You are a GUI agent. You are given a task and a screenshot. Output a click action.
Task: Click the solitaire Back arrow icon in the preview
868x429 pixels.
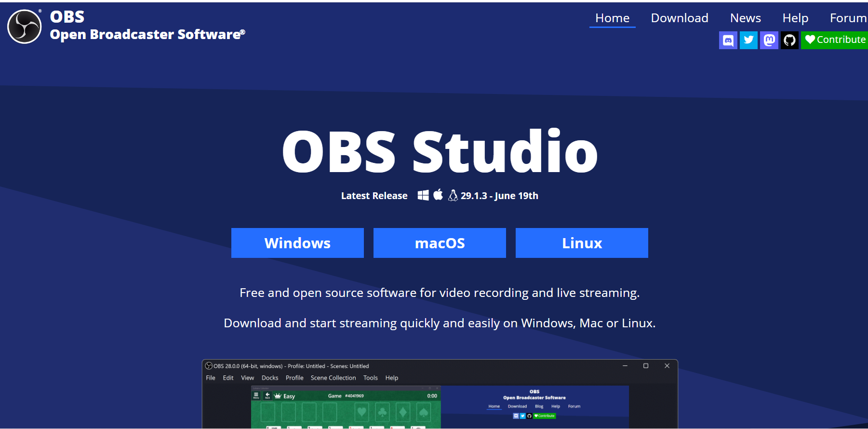[267, 396]
